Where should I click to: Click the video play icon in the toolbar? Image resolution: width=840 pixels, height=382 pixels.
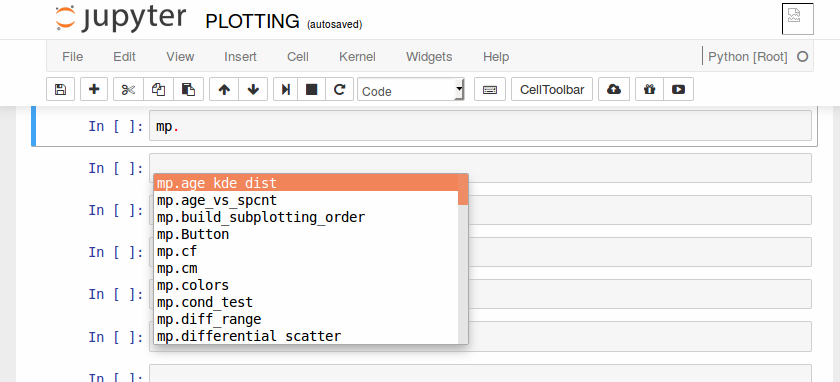pos(678,89)
